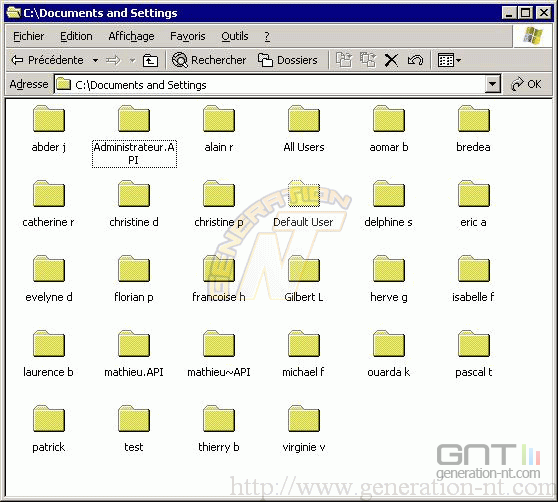Select the christine p folder
The width and height of the screenshot is (558, 502).
point(219,204)
